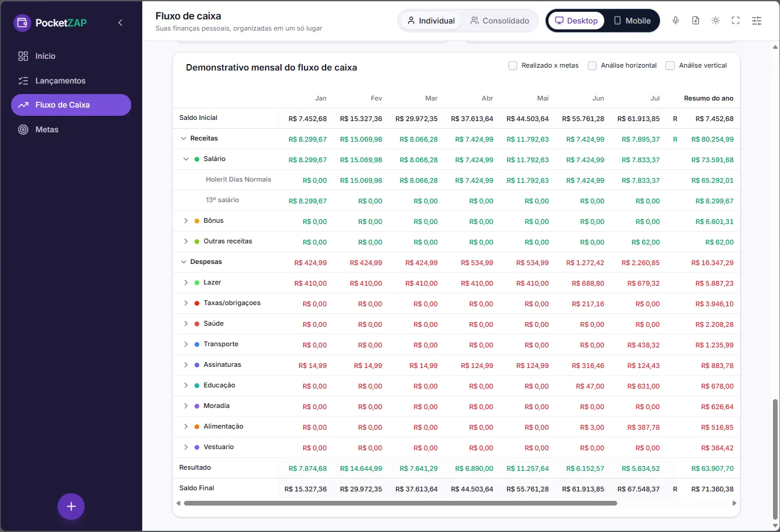The width and height of the screenshot is (780, 532).
Task: Expand the Outras receitas row
Action: (x=186, y=242)
